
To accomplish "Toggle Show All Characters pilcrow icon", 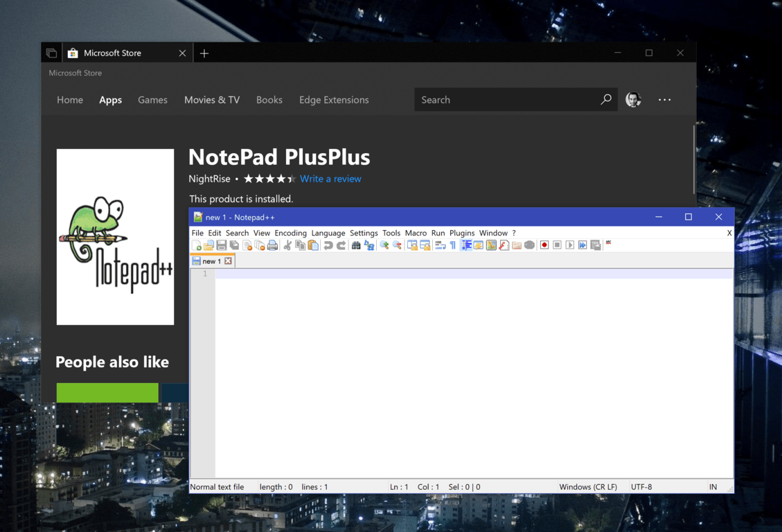I will (x=453, y=245).
